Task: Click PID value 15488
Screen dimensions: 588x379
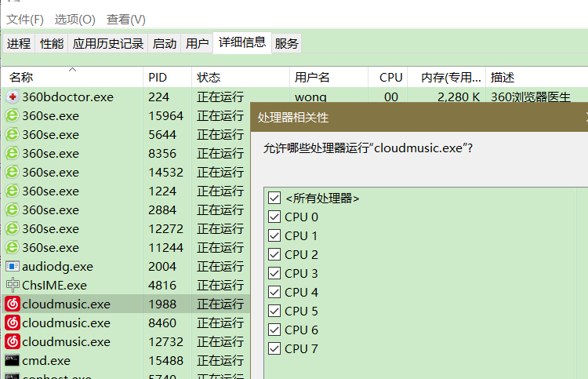Action: pos(165,361)
